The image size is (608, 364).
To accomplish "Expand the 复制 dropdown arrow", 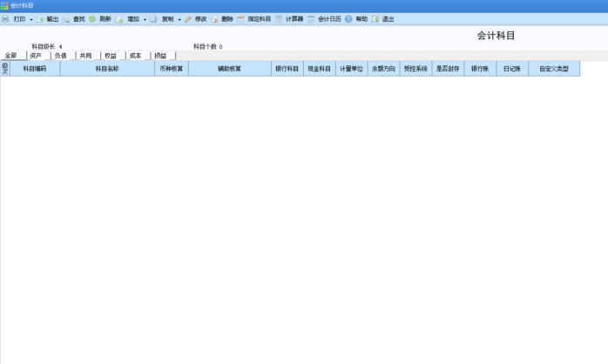I will (x=179, y=19).
